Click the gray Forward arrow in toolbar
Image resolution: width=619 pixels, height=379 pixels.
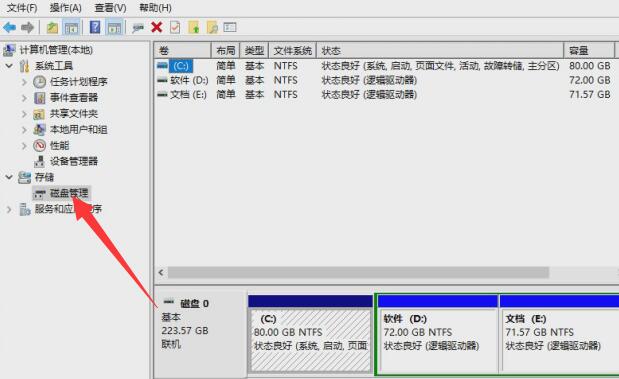(x=27, y=28)
